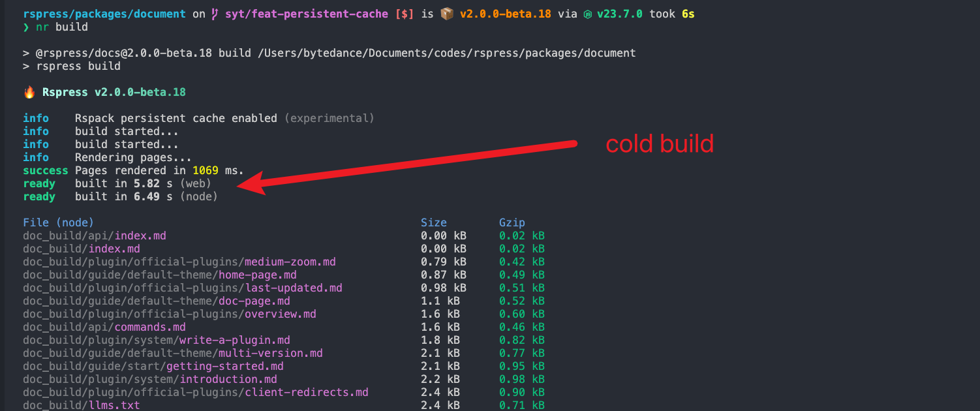Click the green Node.js hexagon icon

click(x=588, y=14)
